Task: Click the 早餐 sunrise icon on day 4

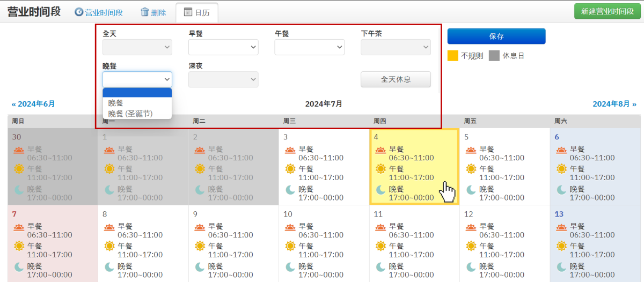Action: pos(381,150)
